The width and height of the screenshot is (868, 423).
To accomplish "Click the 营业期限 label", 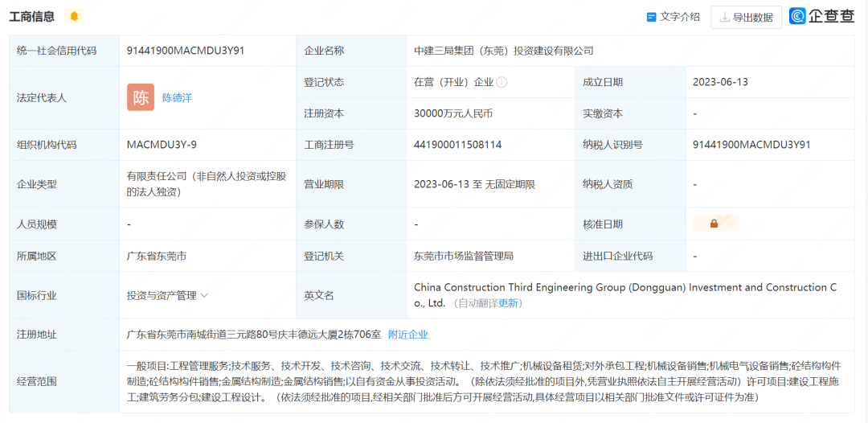I will [324, 184].
